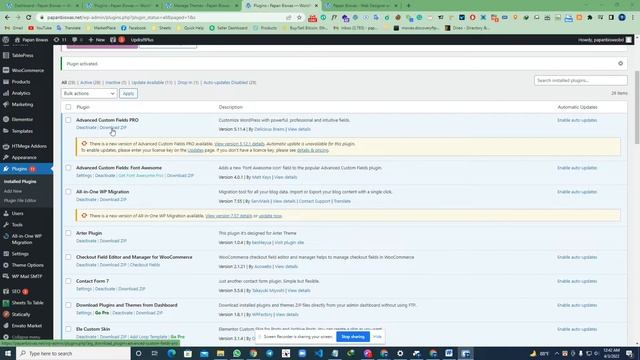640x360 pixels.
Task: Open the Users sidebar icon
Action: coord(6,213)
